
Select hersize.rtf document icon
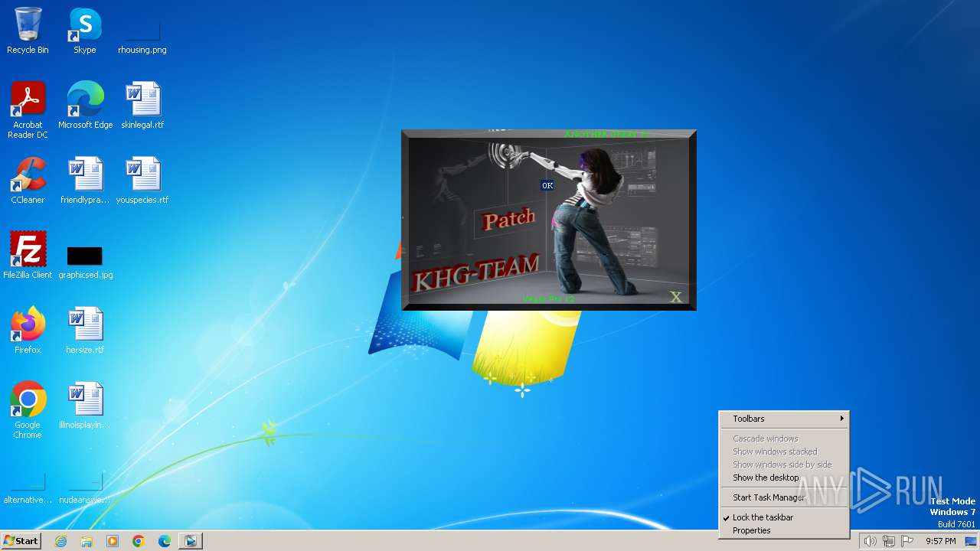pos(85,331)
